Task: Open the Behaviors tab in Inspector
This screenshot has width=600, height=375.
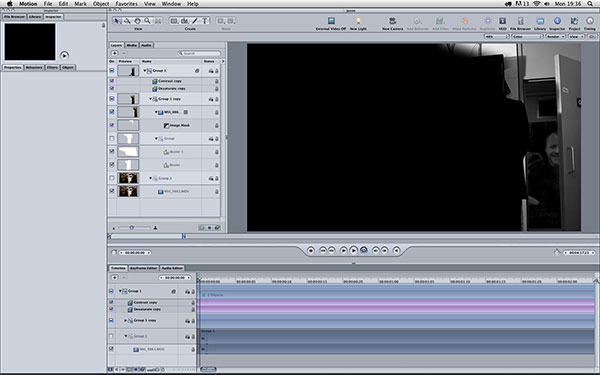Action: [34, 67]
